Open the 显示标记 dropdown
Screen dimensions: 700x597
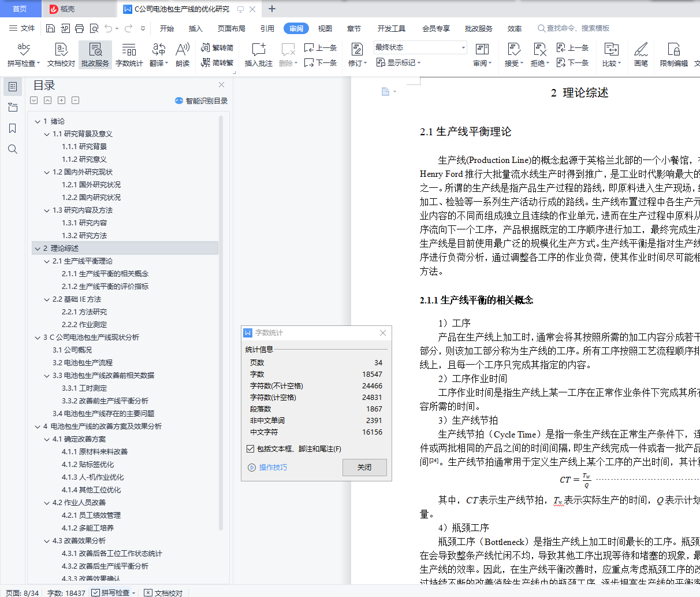coord(399,62)
